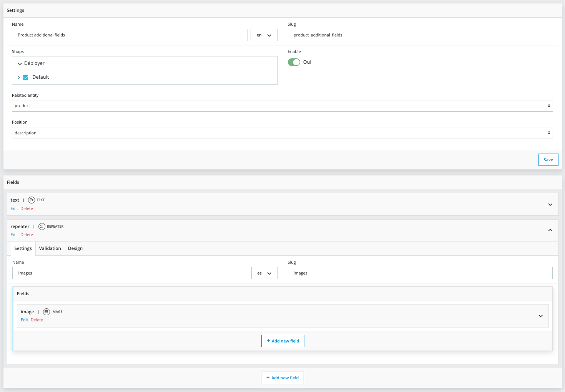Click the text field type icon

tap(32, 200)
